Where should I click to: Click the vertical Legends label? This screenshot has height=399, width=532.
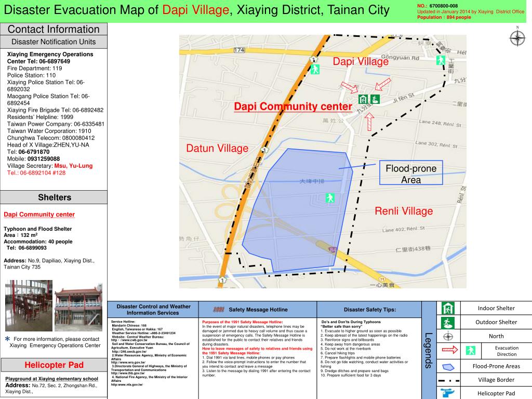(x=429, y=351)
